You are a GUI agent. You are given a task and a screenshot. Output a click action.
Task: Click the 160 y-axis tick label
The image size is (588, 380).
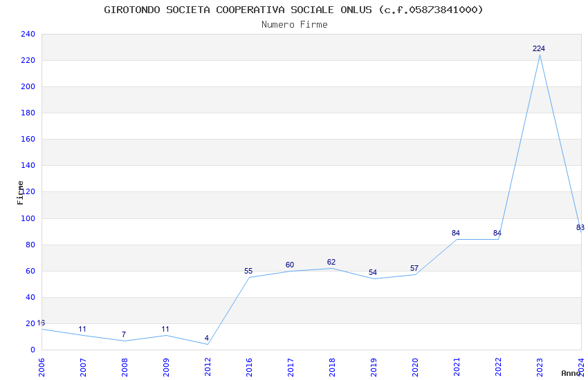point(28,139)
